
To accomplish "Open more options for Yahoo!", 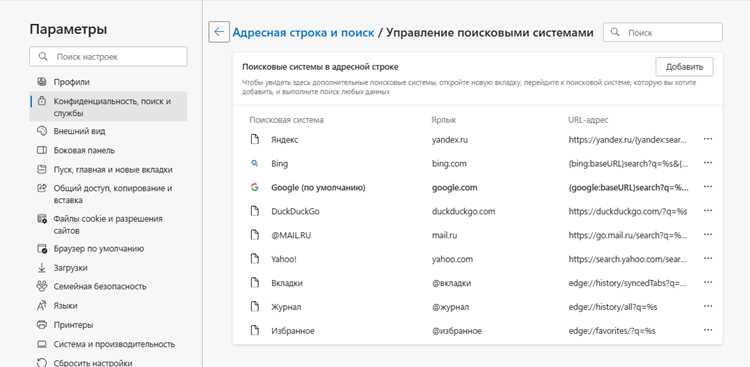I will pos(708,258).
